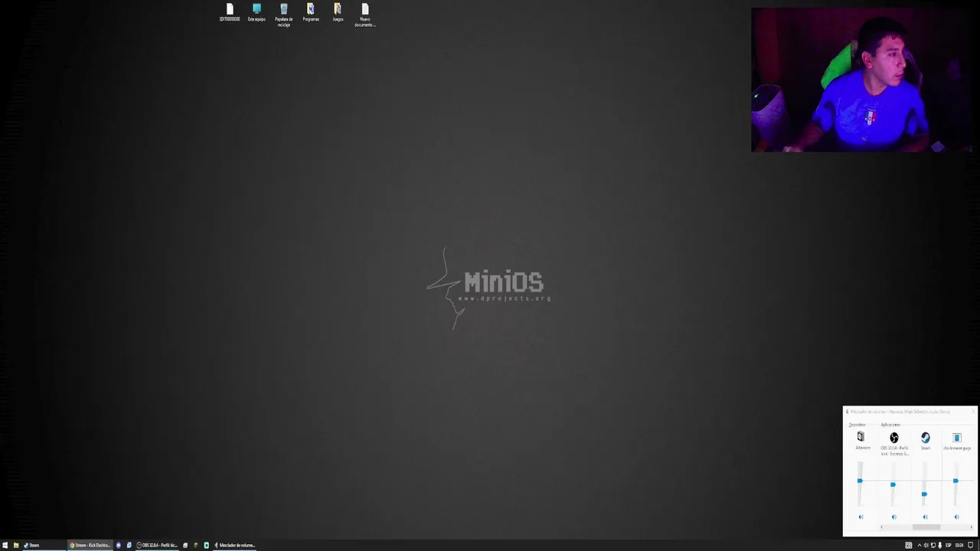Click the box-shaped taskbar icon
Screen dimensions: 980x551
pos(196,545)
